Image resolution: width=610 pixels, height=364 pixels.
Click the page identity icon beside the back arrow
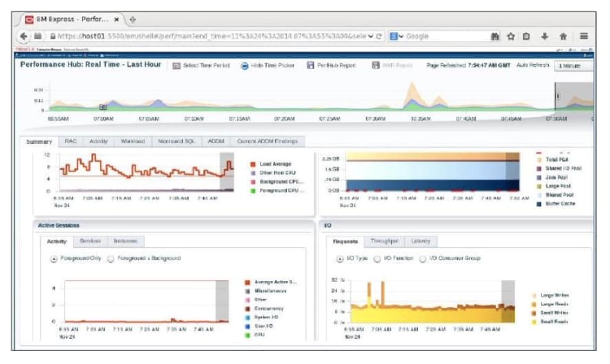[x=37, y=36]
